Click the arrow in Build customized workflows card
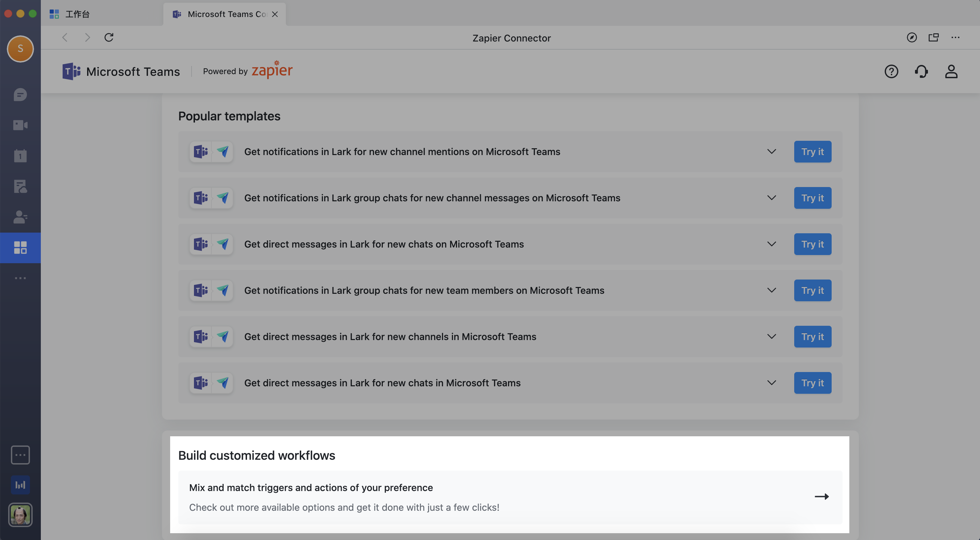 (x=822, y=496)
